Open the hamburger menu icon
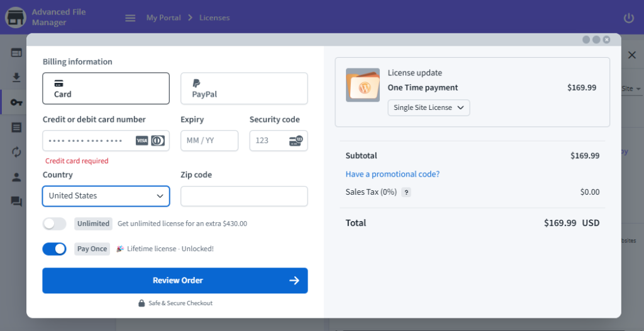Image resolution: width=644 pixels, height=331 pixels. [130, 18]
